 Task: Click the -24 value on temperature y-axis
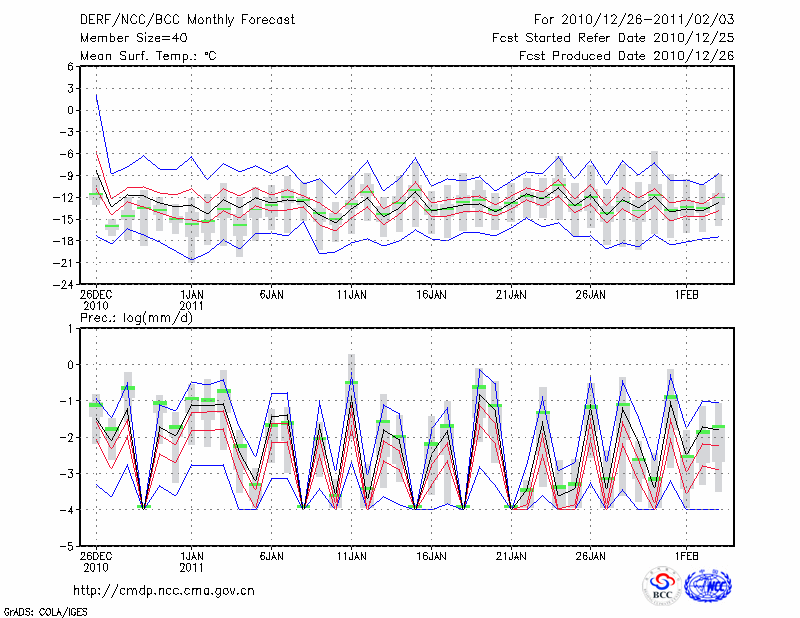tap(65, 284)
